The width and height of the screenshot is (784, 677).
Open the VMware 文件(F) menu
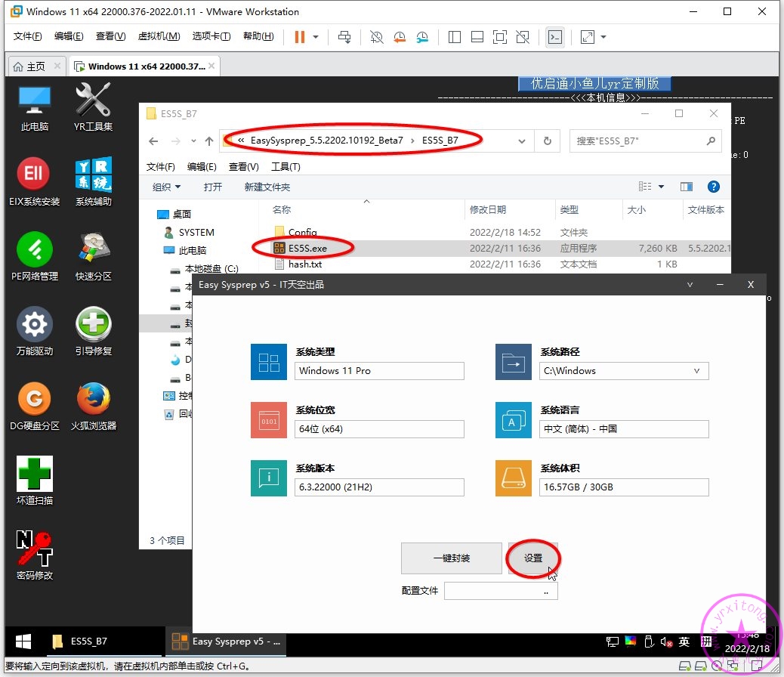click(x=27, y=36)
